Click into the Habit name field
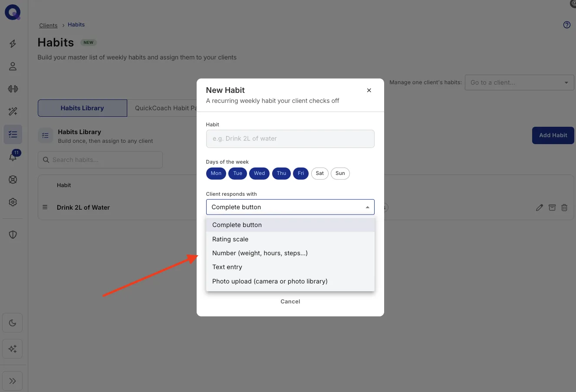 290,139
